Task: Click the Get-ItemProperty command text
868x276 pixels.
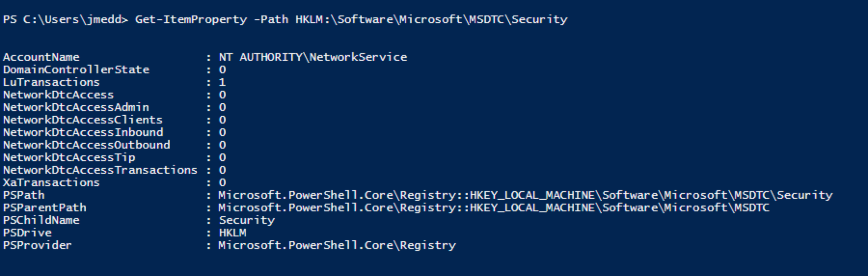Action: [191, 20]
